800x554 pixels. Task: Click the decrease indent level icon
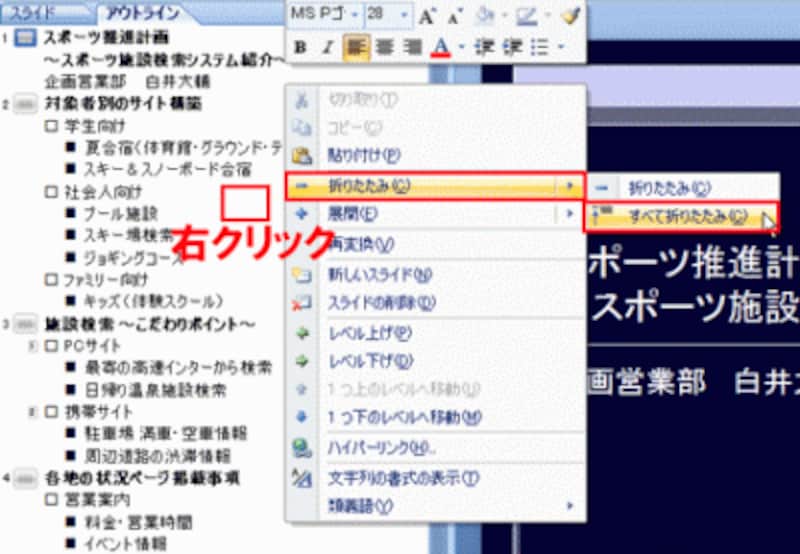pos(483,47)
